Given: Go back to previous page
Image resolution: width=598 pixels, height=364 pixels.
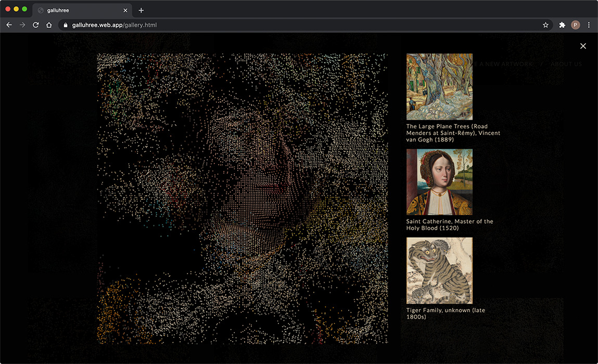Looking at the screenshot, I should [x=9, y=25].
